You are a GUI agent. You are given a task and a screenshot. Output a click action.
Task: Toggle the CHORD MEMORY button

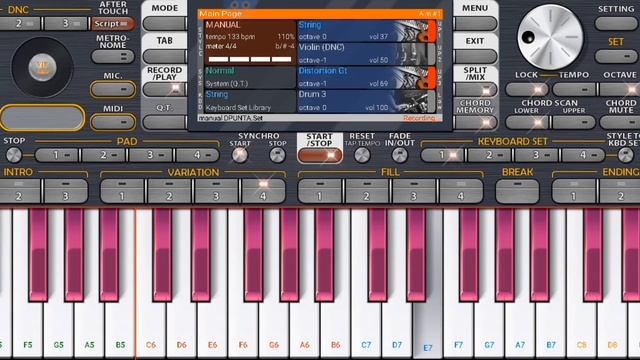point(475,122)
